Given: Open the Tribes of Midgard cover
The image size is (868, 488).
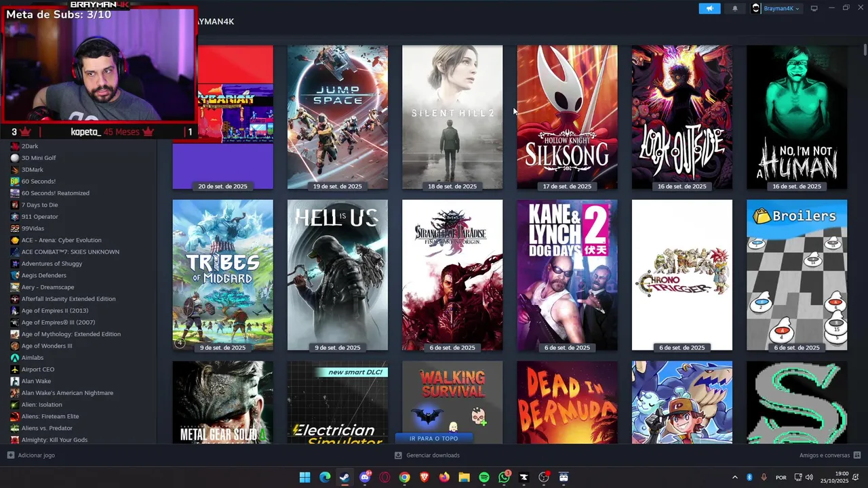Looking at the screenshot, I should (x=223, y=275).
